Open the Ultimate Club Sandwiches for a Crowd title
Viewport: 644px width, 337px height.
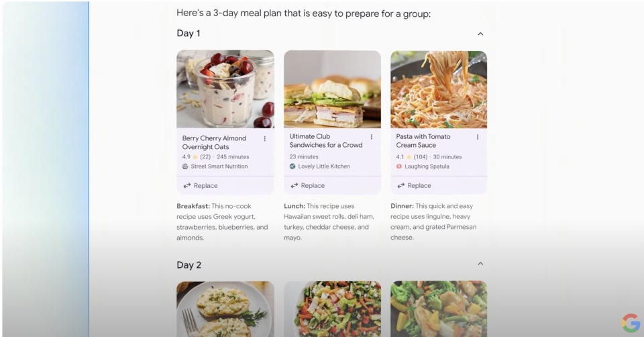coord(325,140)
